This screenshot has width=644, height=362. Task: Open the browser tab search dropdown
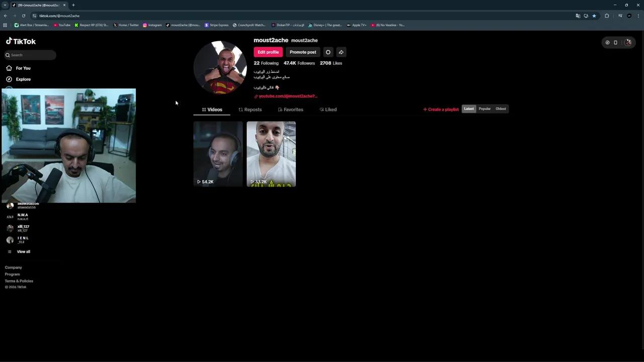(5, 5)
